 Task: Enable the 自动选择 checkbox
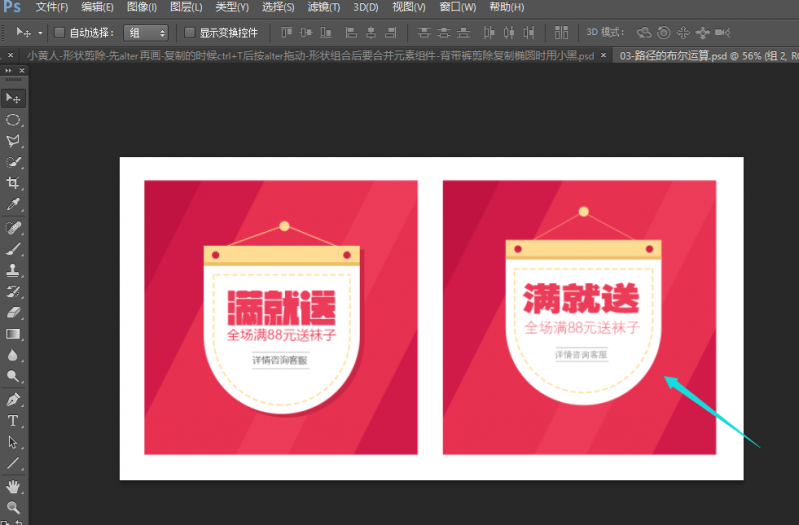tap(59, 33)
